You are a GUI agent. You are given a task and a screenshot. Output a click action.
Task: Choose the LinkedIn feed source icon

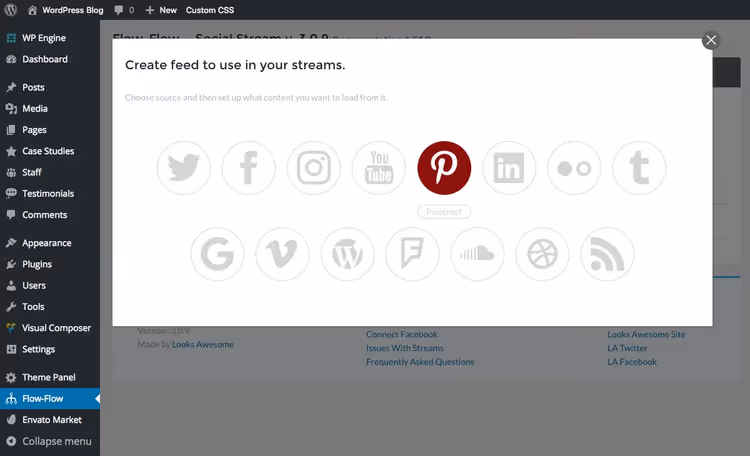pyautogui.click(x=509, y=168)
